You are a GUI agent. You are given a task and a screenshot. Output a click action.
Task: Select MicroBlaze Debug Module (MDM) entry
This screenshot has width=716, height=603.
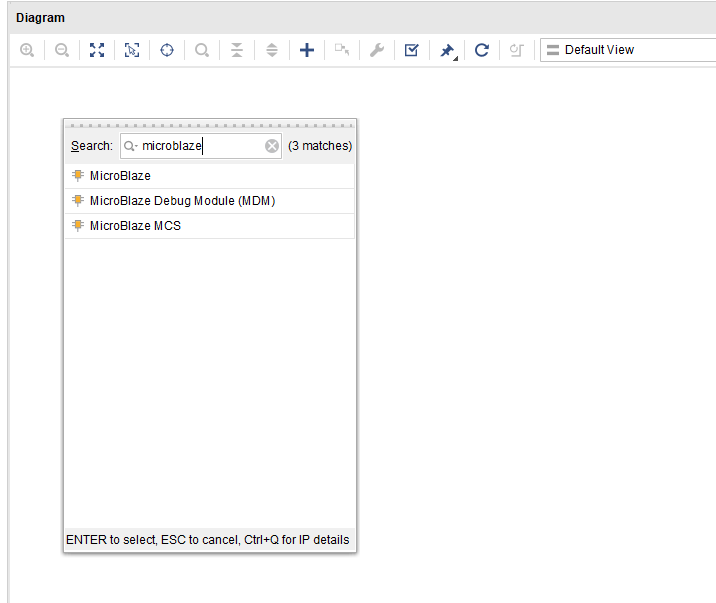point(182,201)
